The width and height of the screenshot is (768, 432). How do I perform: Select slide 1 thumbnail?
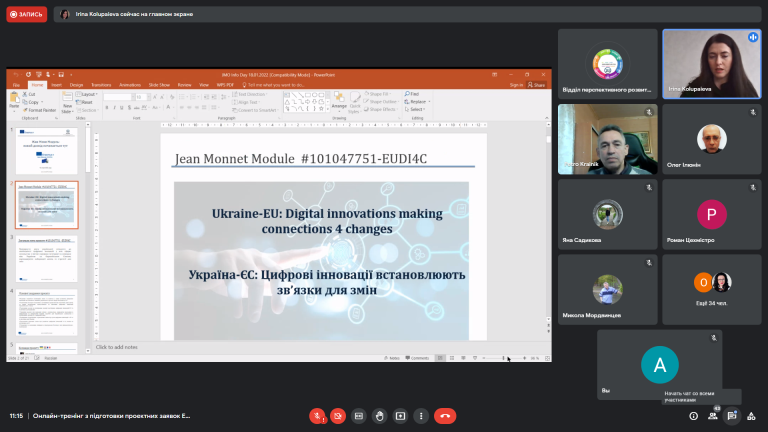point(46,151)
